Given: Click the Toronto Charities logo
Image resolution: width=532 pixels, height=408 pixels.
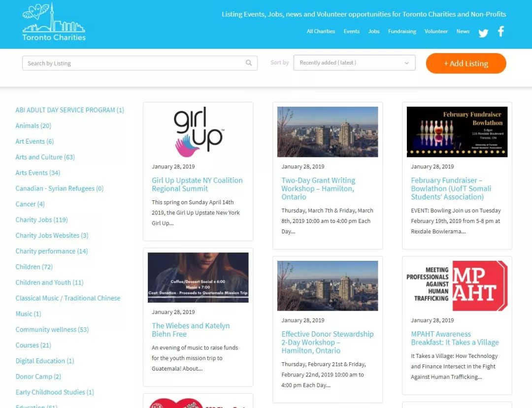Looking at the screenshot, I should (x=54, y=22).
